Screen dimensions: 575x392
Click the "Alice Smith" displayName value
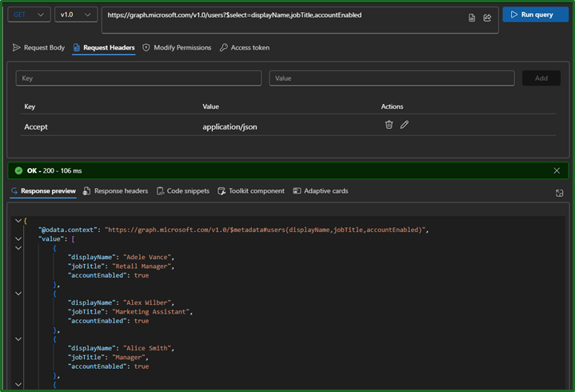click(147, 348)
